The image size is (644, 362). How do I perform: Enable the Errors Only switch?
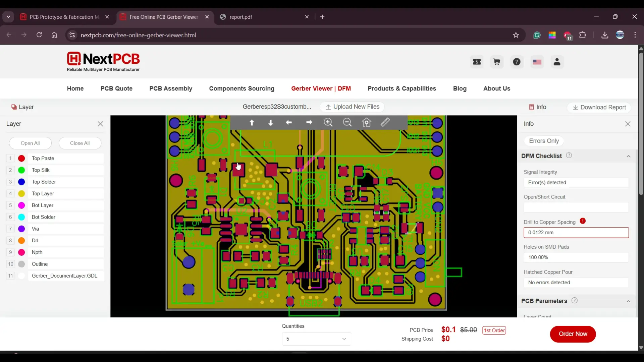(x=544, y=141)
